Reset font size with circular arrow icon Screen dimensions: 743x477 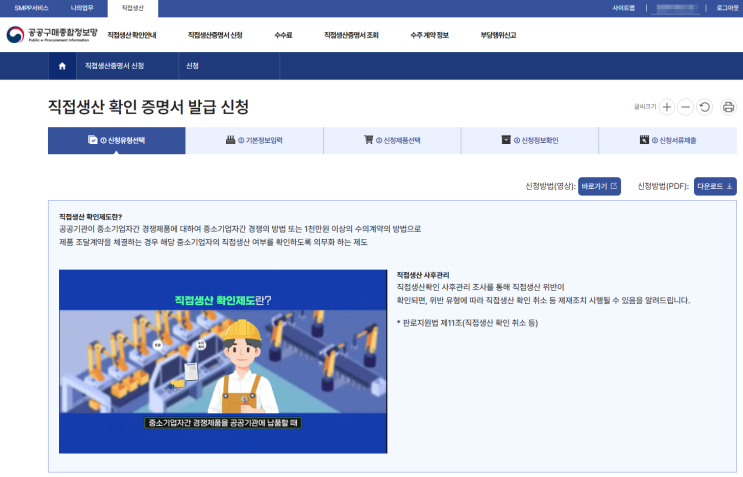tap(705, 107)
